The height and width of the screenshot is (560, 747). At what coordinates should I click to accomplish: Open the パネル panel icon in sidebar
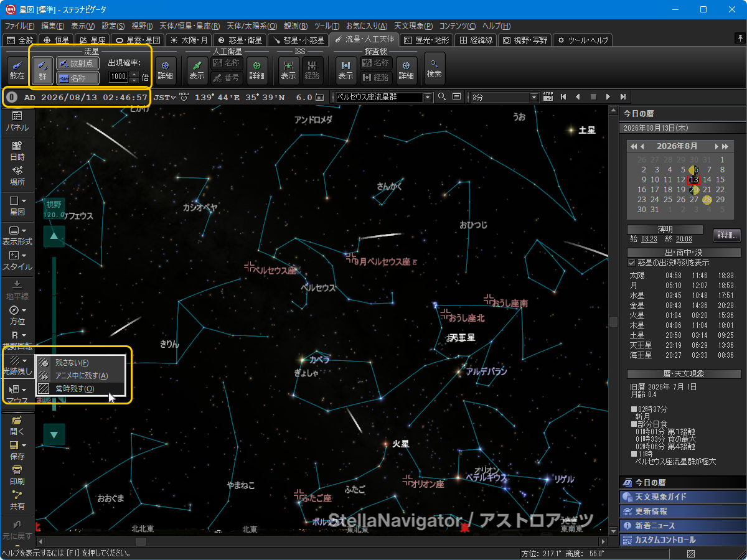click(17, 121)
